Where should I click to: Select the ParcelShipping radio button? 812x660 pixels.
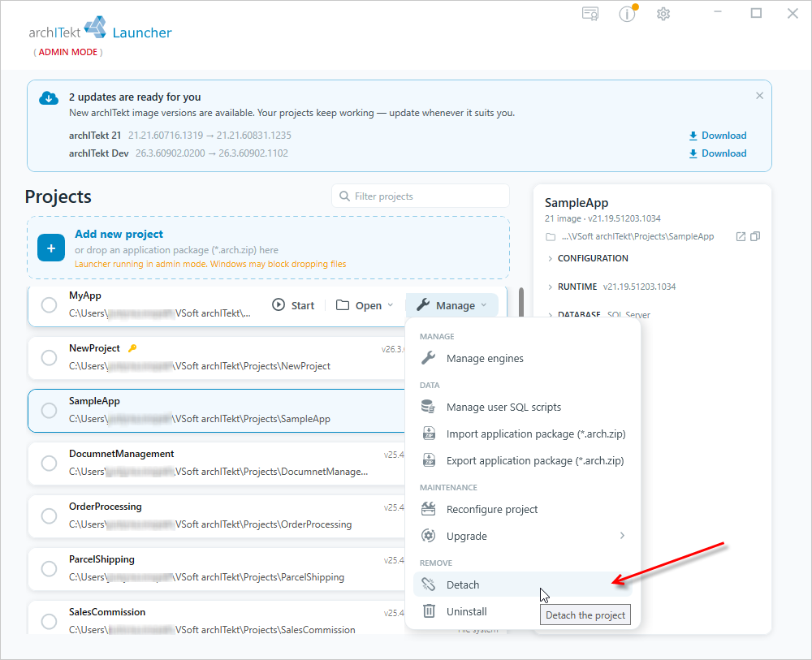[50, 569]
